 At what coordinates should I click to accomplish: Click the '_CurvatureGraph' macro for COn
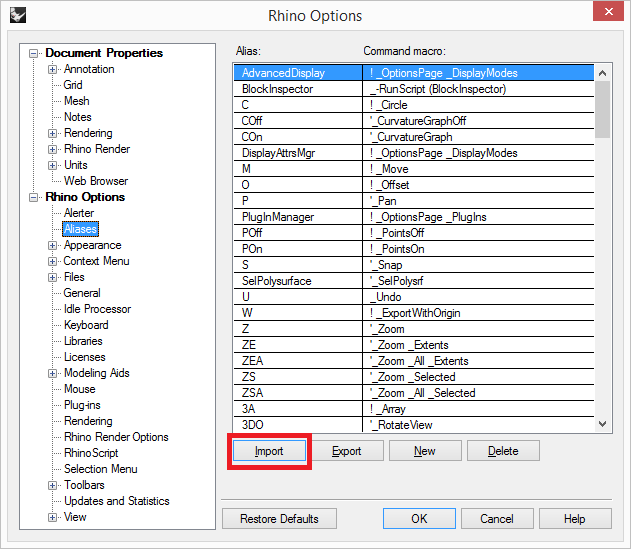coord(478,137)
